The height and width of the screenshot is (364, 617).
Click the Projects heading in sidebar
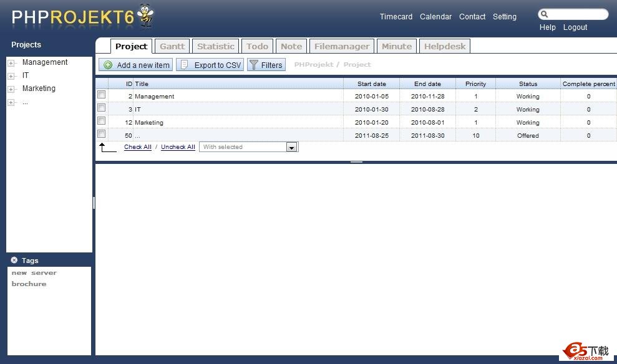click(x=26, y=44)
